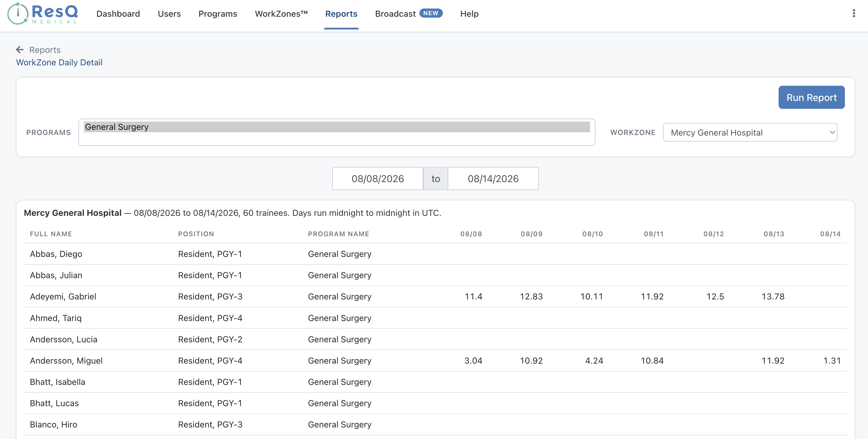This screenshot has width=868, height=439.
Task: Click the 08/13 column header
Action: [x=774, y=234]
